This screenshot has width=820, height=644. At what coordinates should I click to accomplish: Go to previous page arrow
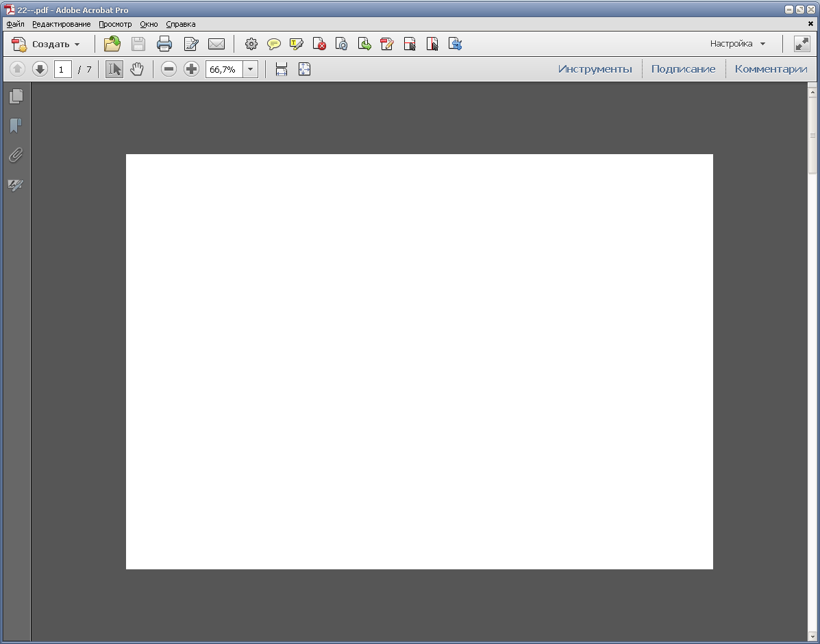(x=17, y=69)
